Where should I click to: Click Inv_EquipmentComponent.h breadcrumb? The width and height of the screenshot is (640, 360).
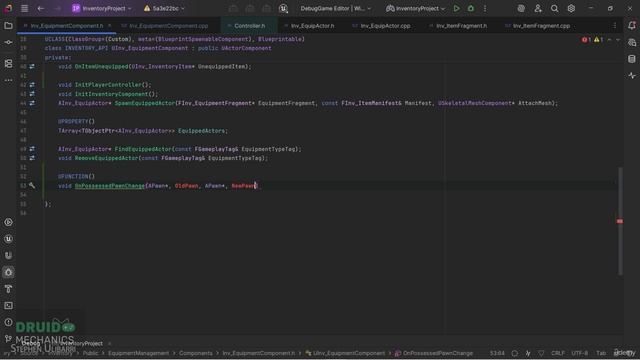click(x=259, y=353)
